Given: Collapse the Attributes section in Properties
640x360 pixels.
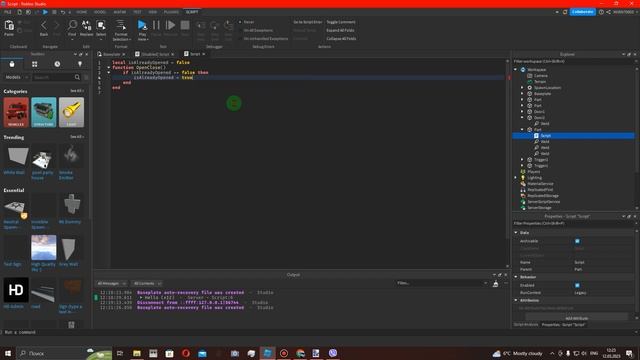Looking at the screenshot, I should pos(516,300).
